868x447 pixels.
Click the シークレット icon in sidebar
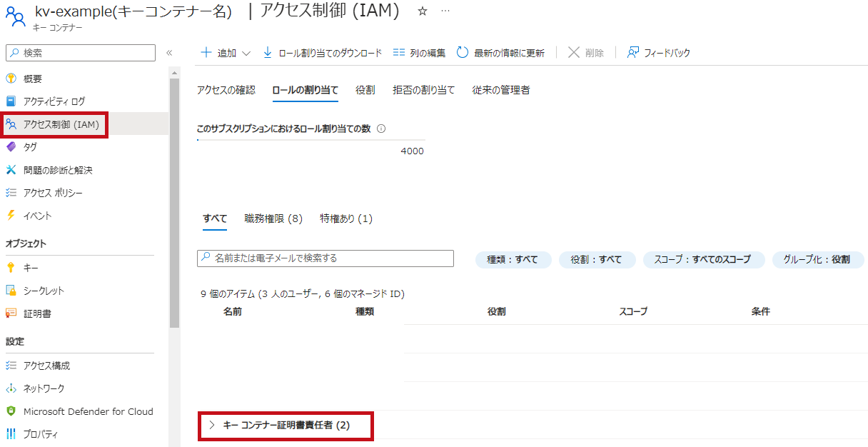(x=11, y=291)
